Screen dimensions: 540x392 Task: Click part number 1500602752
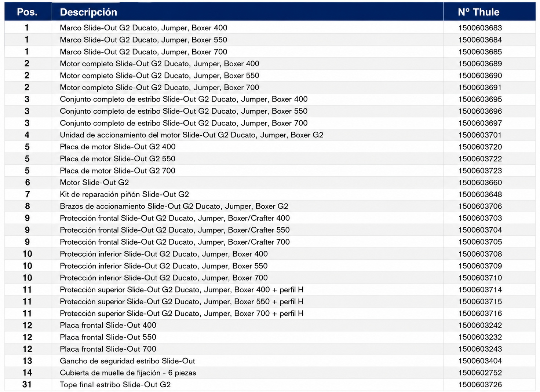pos(480,373)
